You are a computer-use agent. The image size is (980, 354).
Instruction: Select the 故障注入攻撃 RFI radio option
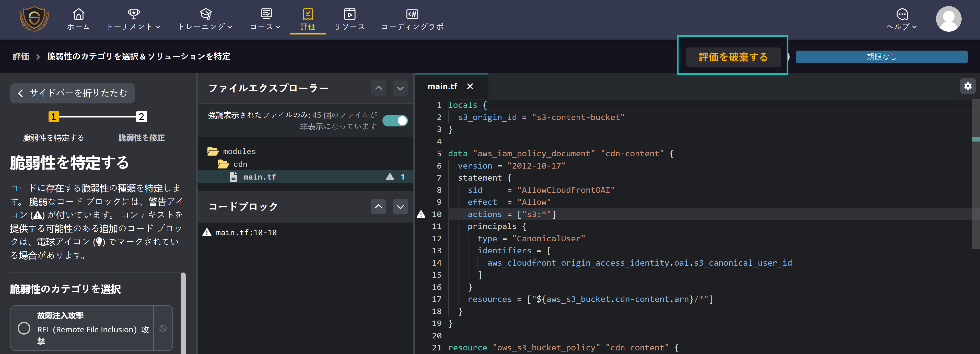tap(24, 328)
